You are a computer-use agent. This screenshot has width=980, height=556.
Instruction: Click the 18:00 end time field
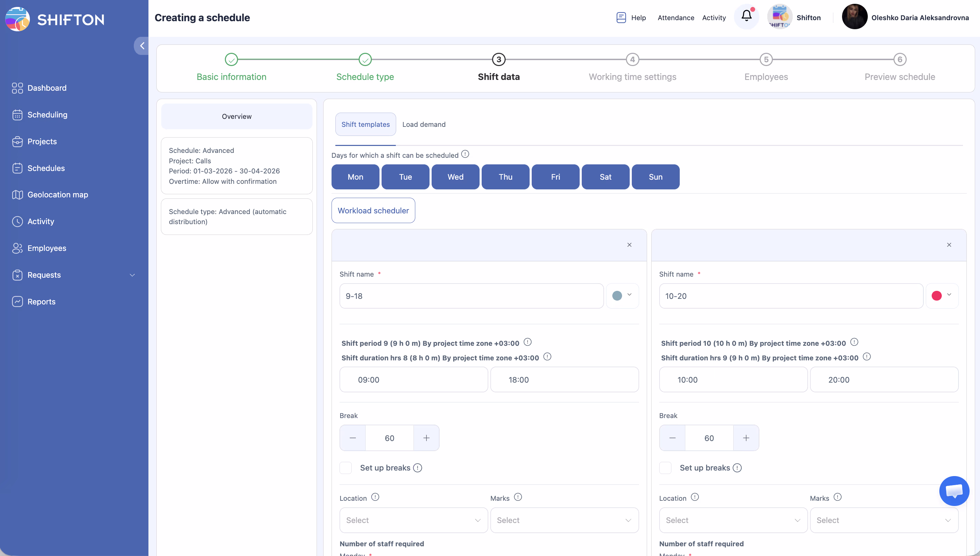click(564, 379)
